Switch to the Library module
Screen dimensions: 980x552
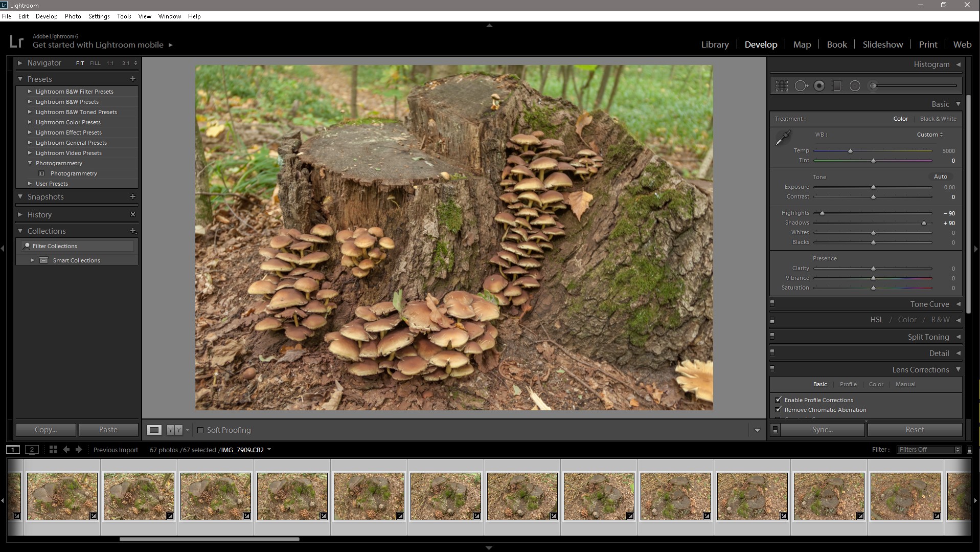(715, 45)
